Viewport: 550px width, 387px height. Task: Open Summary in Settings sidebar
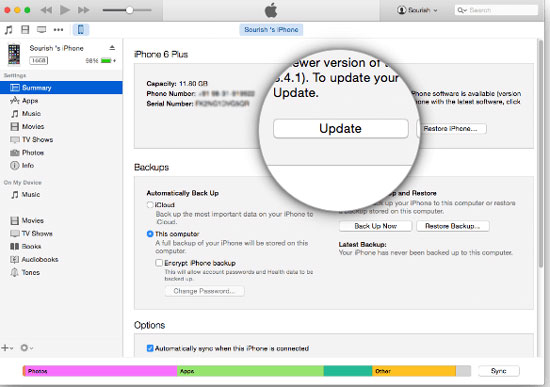coord(61,88)
